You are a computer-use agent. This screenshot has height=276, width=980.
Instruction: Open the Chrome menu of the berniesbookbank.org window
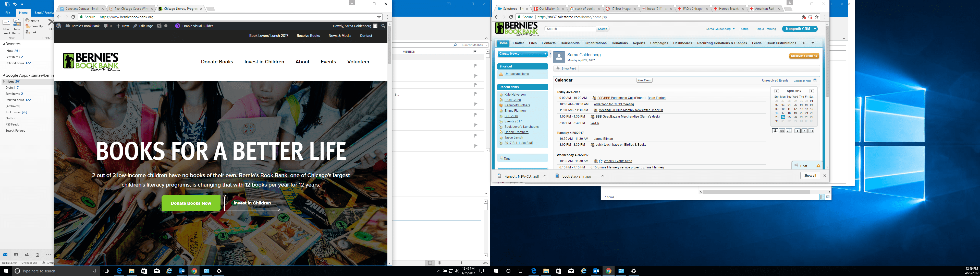[x=387, y=17]
